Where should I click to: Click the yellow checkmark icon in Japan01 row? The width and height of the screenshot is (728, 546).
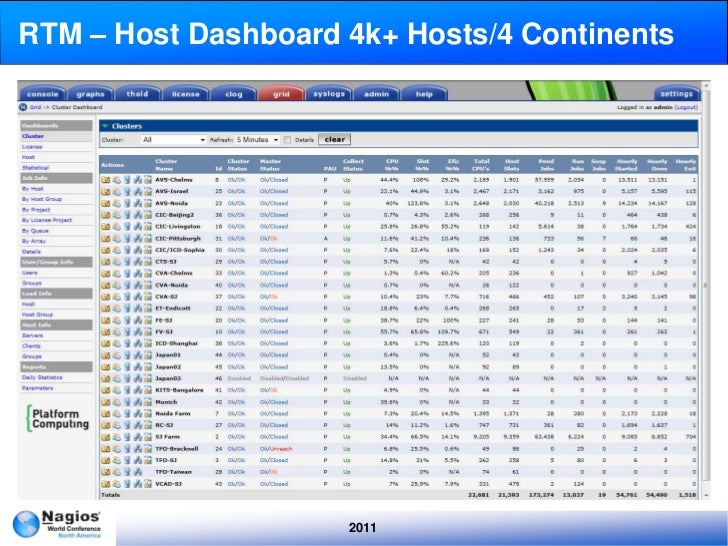coord(106,355)
